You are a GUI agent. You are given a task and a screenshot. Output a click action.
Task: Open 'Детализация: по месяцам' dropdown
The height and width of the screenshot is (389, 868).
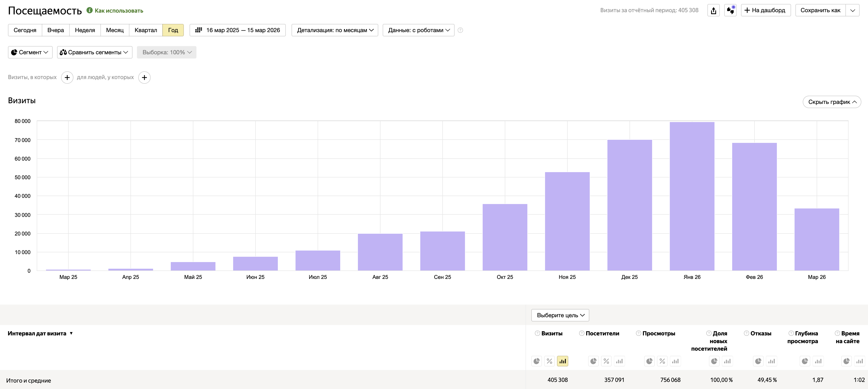[x=335, y=30]
